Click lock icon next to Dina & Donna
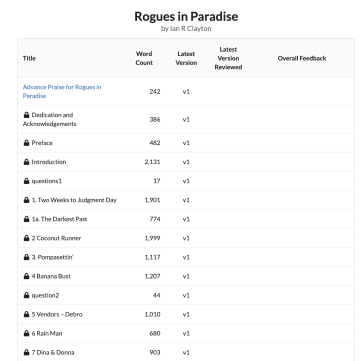 coord(26,352)
